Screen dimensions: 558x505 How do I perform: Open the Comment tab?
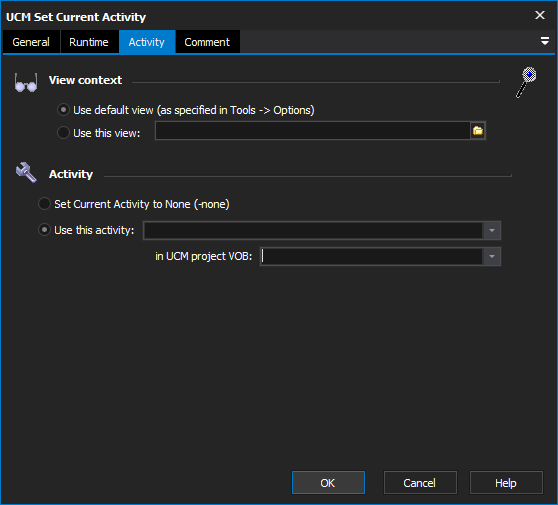(207, 42)
